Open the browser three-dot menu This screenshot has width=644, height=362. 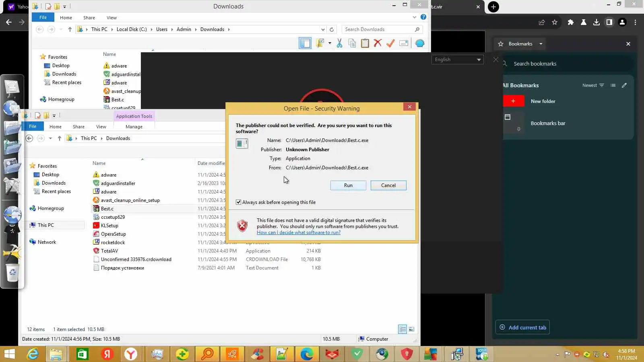(635, 23)
